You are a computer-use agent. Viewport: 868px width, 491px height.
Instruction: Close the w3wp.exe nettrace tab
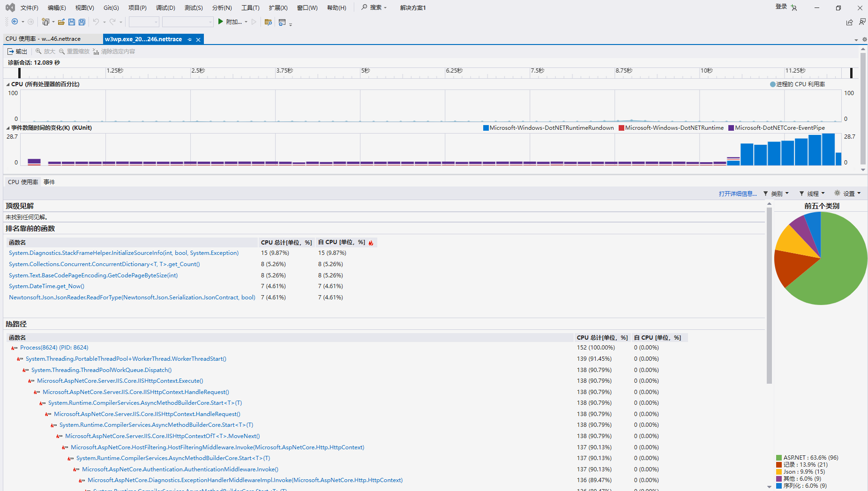[x=198, y=39]
